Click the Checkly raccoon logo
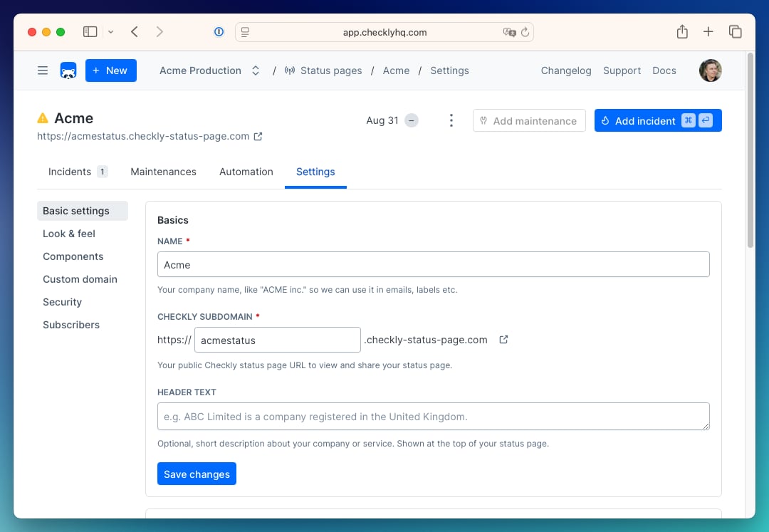769x532 pixels. [68, 71]
